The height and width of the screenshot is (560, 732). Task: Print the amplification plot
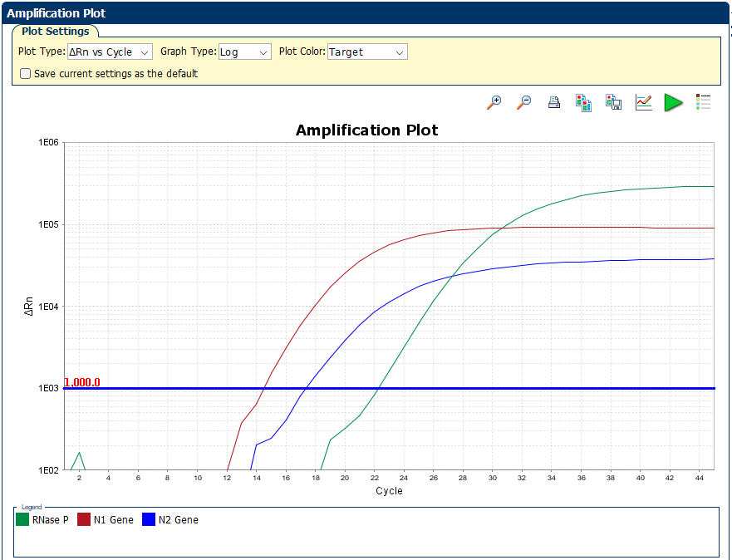click(554, 102)
